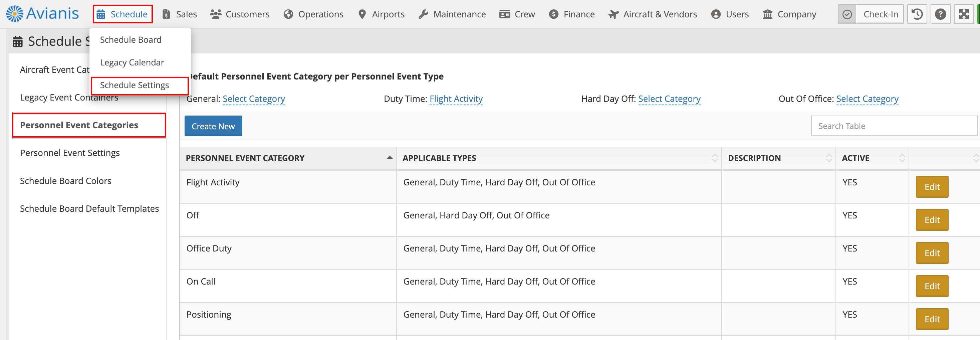The image size is (980, 340).
Task: Open the Operations menu
Action: pyautogui.click(x=313, y=14)
